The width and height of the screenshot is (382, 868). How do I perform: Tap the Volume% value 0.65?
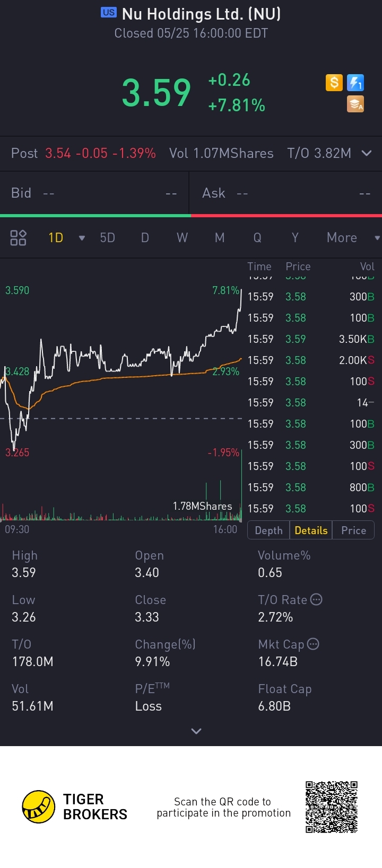pyautogui.click(x=270, y=573)
